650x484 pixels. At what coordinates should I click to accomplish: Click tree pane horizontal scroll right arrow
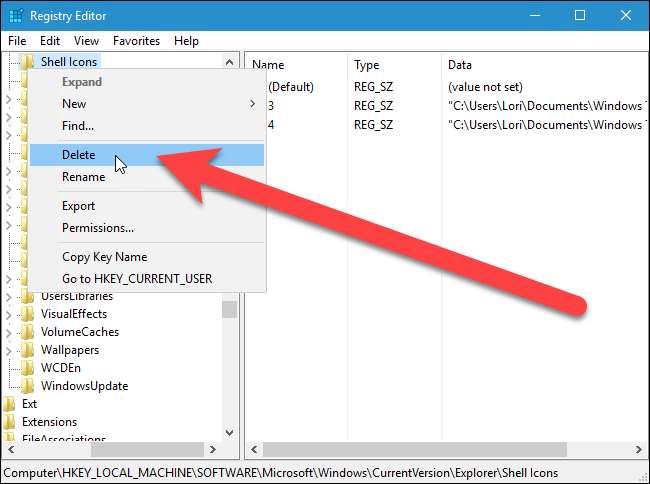point(213,449)
